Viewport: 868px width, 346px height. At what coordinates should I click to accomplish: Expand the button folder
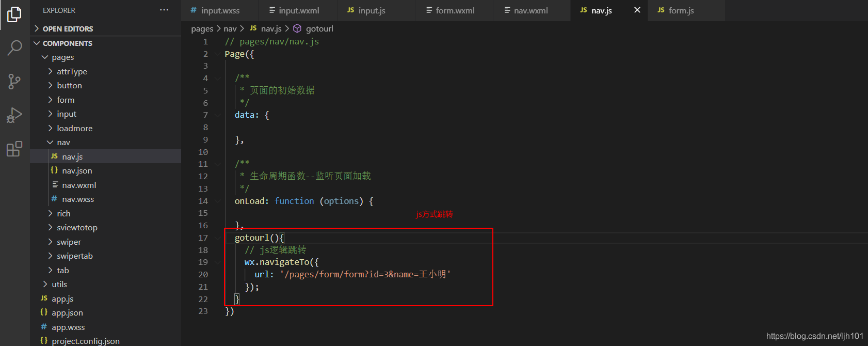pos(105,86)
